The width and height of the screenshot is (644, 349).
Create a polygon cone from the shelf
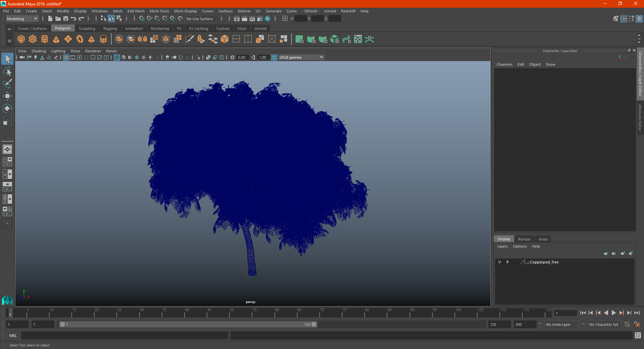(x=56, y=39)
